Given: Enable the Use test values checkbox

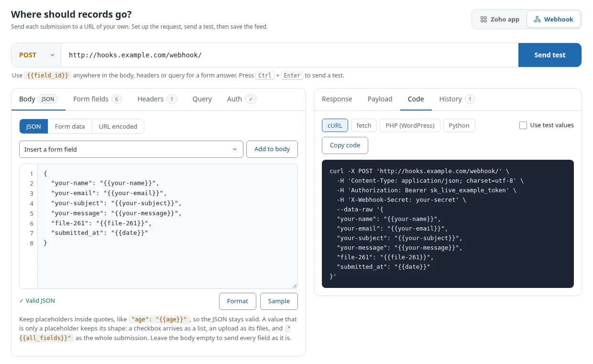Looking at the screenshot, I should (523, 125).
